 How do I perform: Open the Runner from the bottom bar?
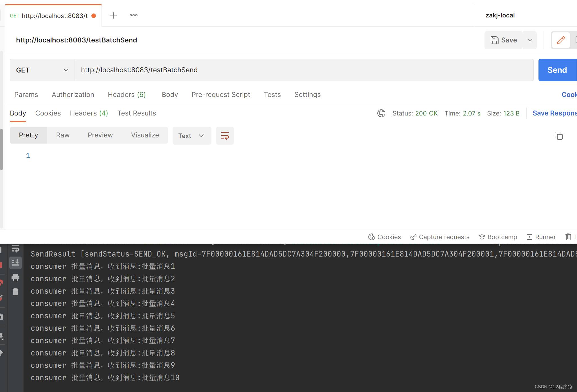541,237
